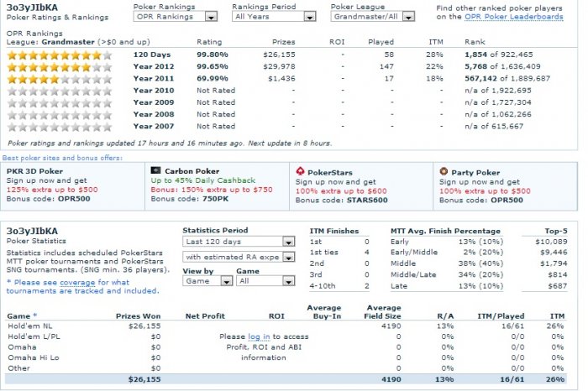Click the 4190 field size for Hold'em NL
This screenshot has height=391, width=588.
pyautogui.click(x=391, y=326)
